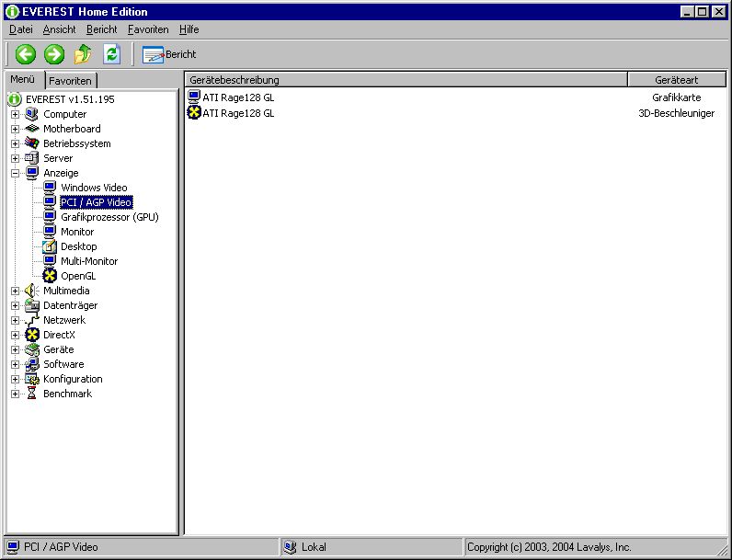Click the Grafikprozessor (GPU) monitor icon

click(50, 216)
